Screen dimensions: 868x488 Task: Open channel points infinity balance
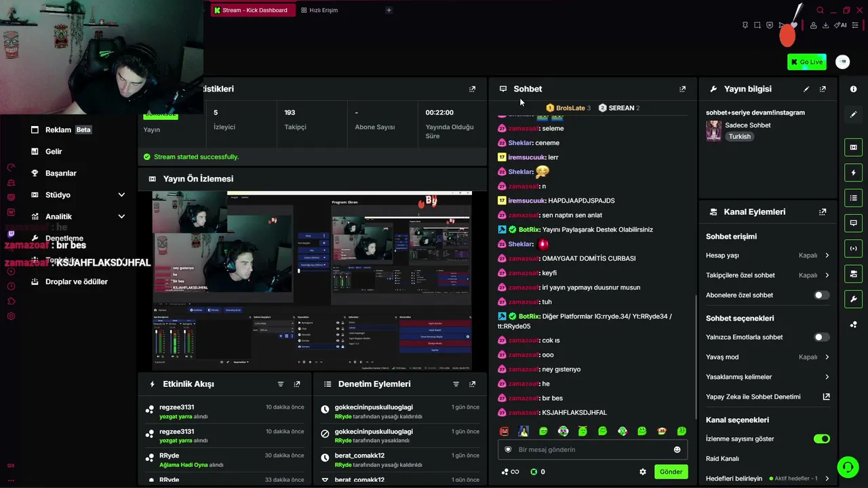tap(510, 472)
